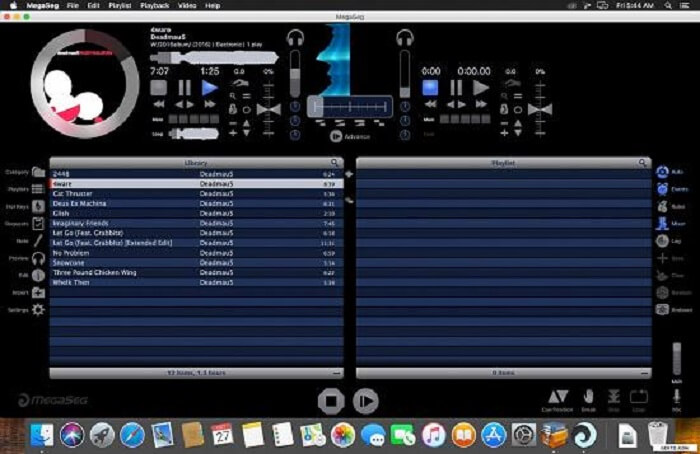Play the right deck

pos(481,88)
